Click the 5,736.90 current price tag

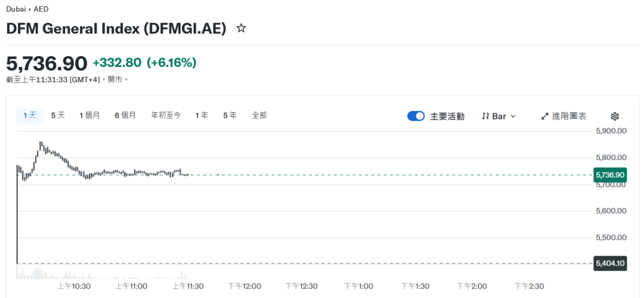tap(610, 175)
